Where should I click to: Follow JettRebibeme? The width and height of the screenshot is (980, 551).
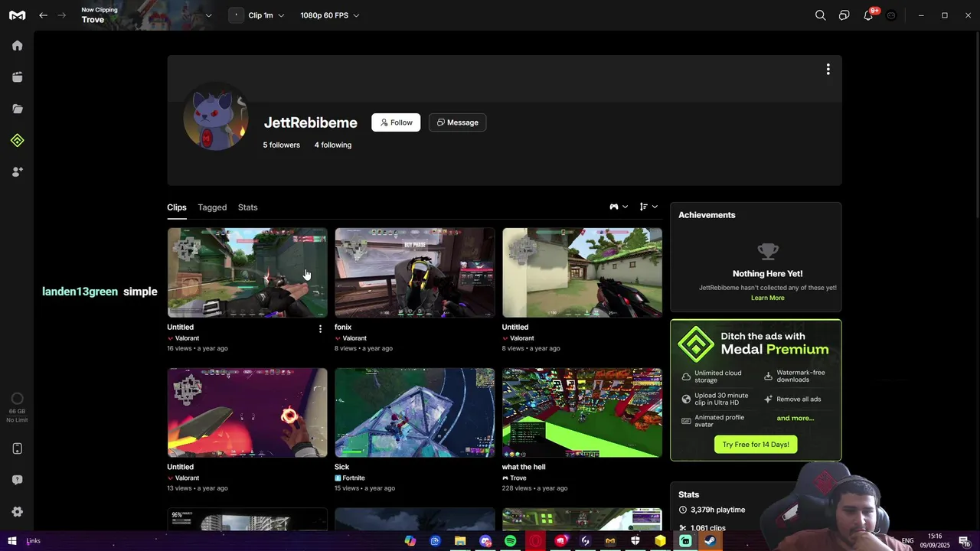point(396,122)
